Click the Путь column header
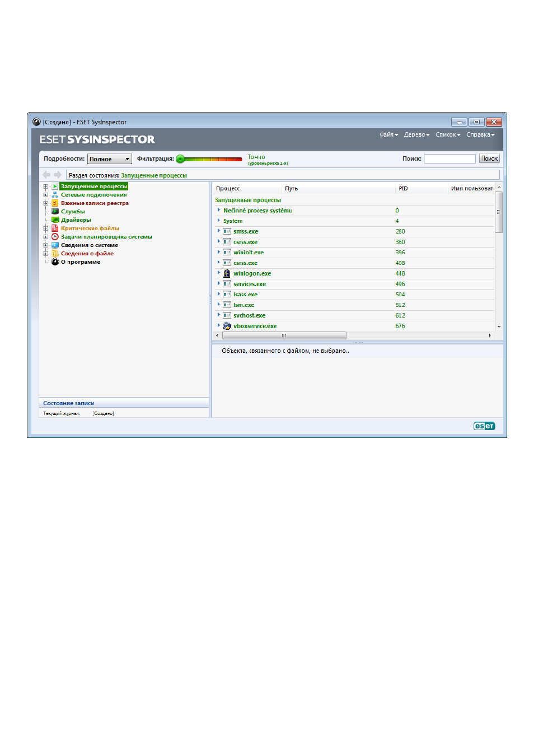The height and width of the screenshot is (756, 534). tap(339, 189)
